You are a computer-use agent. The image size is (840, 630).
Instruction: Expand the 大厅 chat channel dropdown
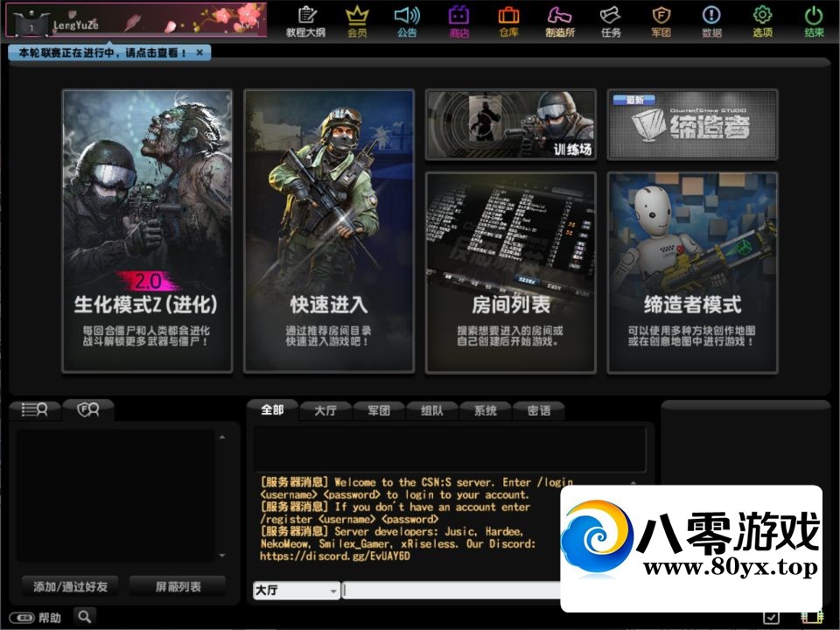(x=297, y=591)
